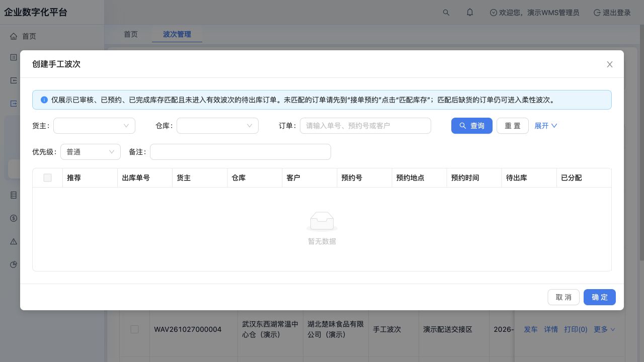This screenshot has width=644, height=362.
Task: Click the 企业数字化平台 platform title
Action: click(x=36, y=13)
